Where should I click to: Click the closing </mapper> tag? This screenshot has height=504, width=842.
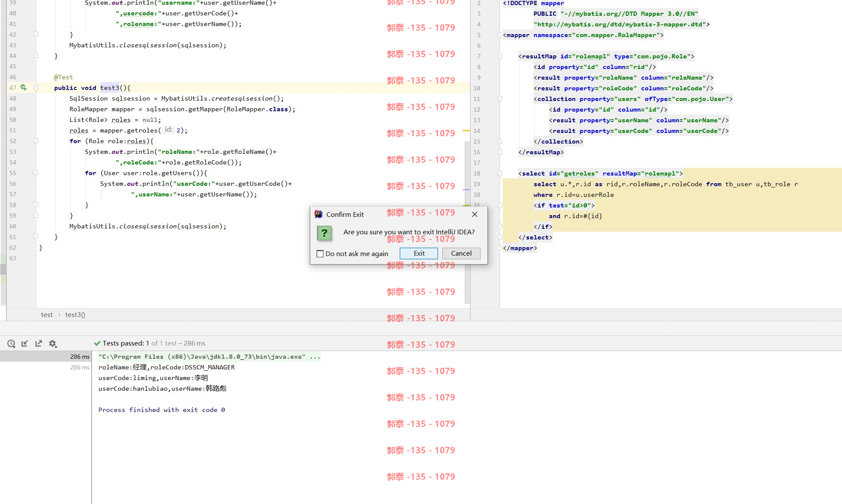[x=520, y=248]
